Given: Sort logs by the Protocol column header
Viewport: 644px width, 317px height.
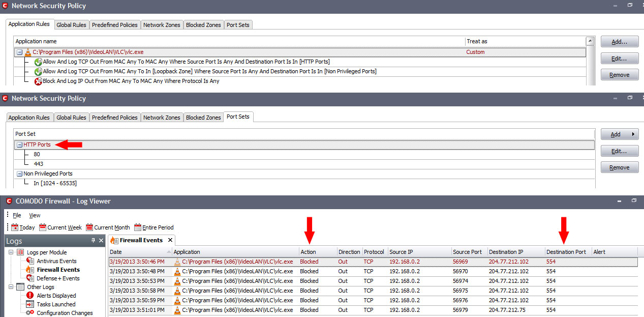Looking at the screenshot, I should (375, 252).
